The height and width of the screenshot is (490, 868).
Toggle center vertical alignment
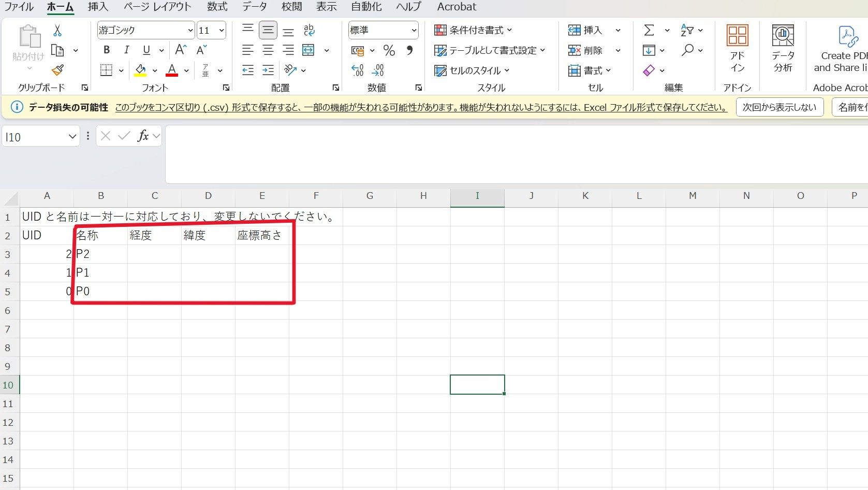point(268,30)
